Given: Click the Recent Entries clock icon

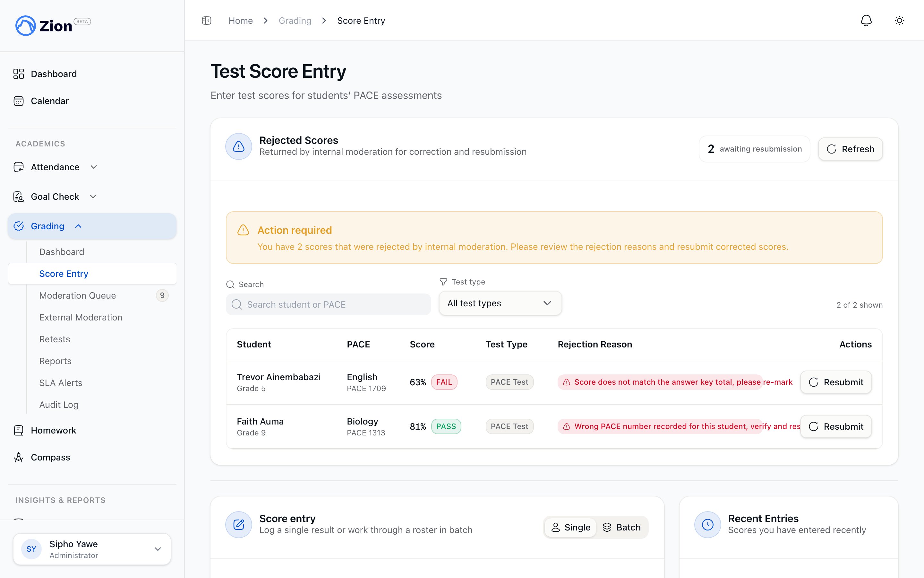Looking at the screenshot, I should (x=707, y=524).
